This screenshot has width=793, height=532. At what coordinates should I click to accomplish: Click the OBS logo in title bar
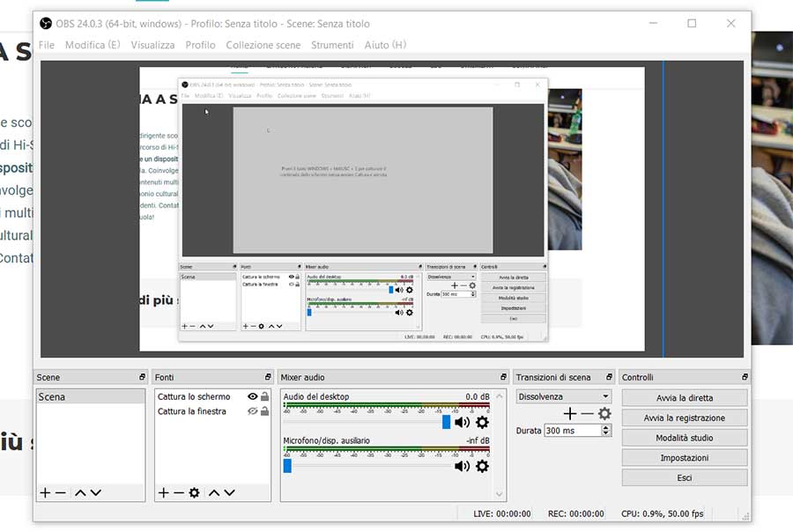tap(46, 24)
